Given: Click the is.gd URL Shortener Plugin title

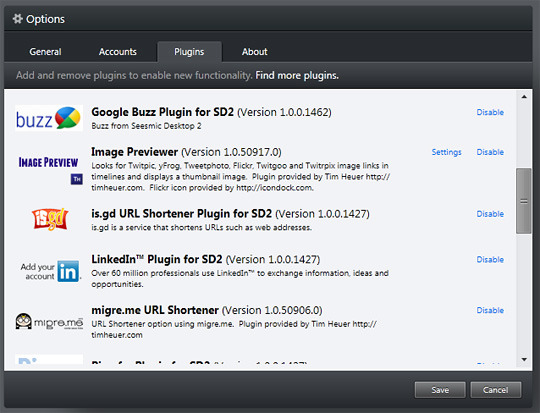Looking at the screenshot, I should coord(181,214).
